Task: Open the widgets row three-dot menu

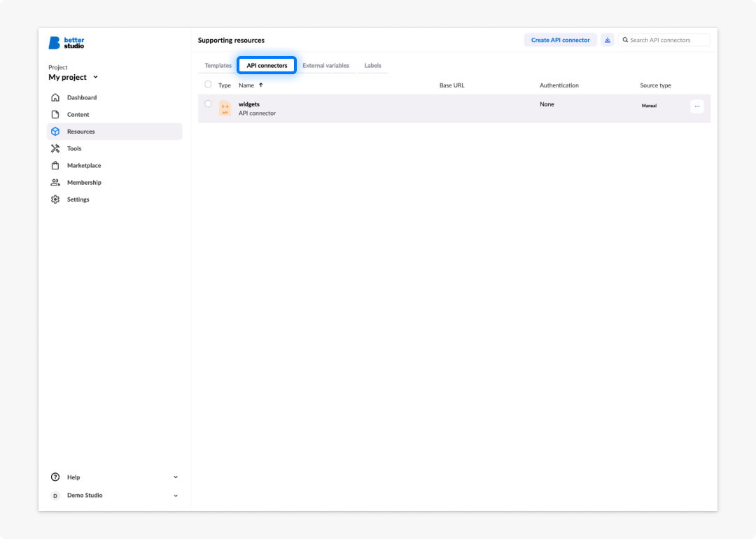Action: tap(697, 106)
